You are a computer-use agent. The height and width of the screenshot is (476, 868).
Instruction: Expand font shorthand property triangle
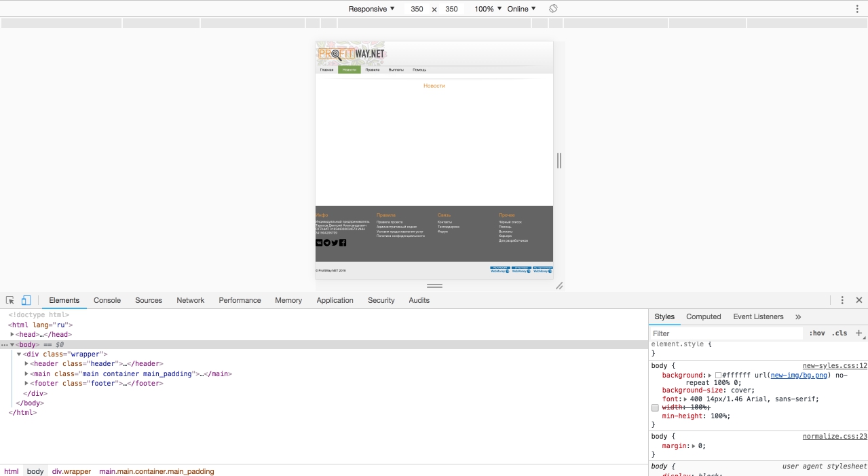point(685,399)
